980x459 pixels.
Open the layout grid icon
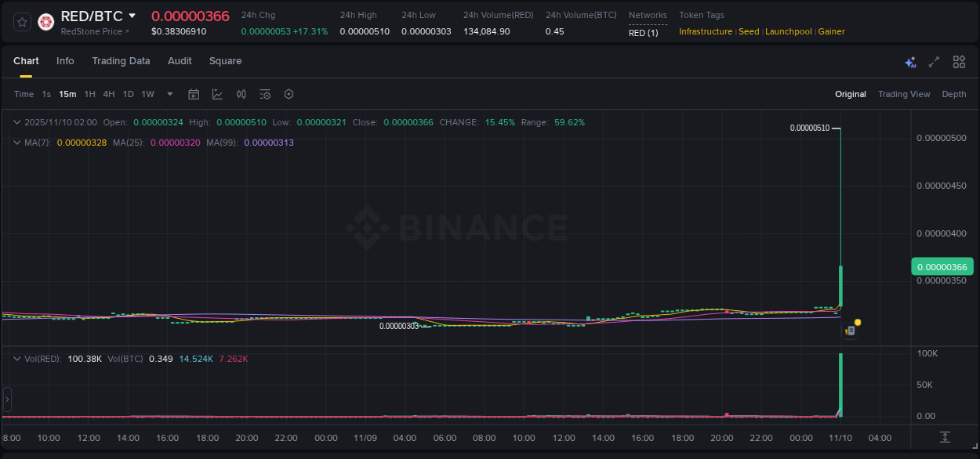coord(960,61)
